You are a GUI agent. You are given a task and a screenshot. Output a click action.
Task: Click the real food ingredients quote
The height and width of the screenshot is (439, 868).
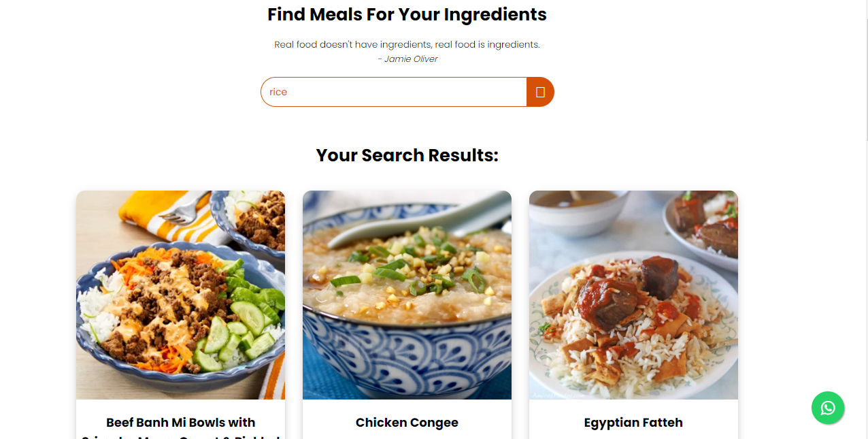click(407, 45)
